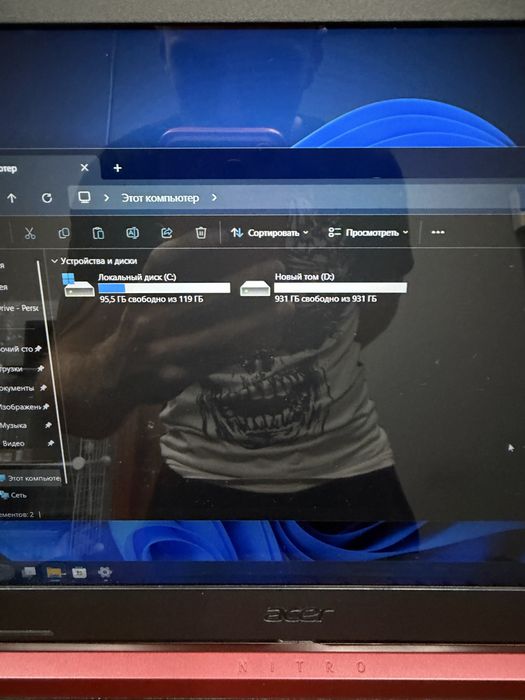This screenshot has width=525, height=700.
Task: Select Новый том (D:) drive
Action: tap(324, 288)
